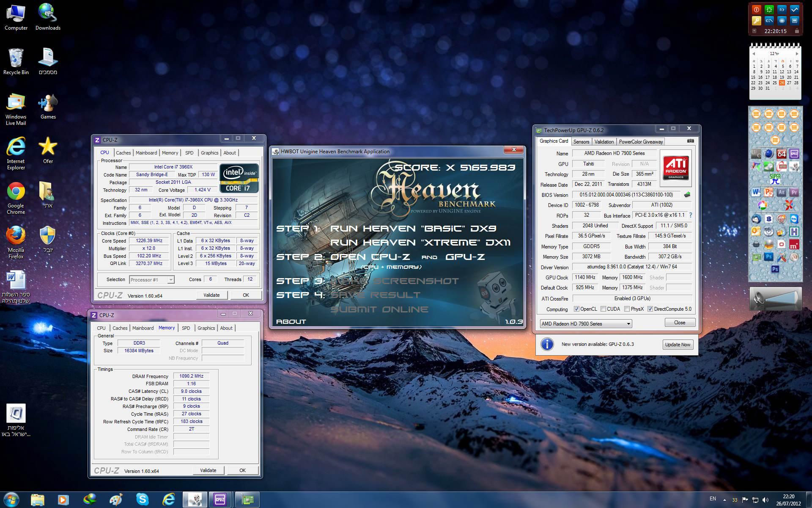The image size is (812, 508).
Task: Open the PowerColor Giveaway tab in GPU-Z
Action: pyautogui.click(x=641, y=142)
